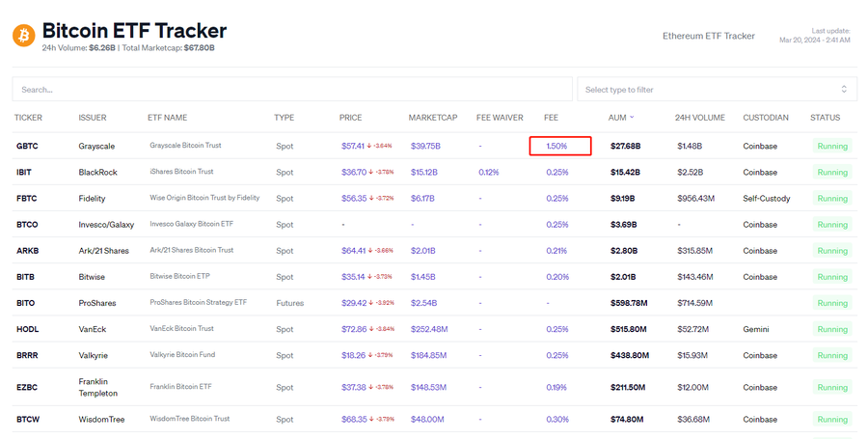Sort by the ISSUER column header
The height and width of the screenshot is (439, 868).
click(93, 118)
